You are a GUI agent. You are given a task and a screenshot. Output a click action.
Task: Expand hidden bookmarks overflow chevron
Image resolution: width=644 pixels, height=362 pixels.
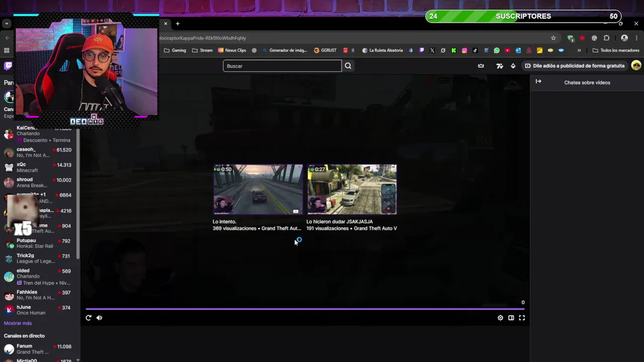pos(579,50)
